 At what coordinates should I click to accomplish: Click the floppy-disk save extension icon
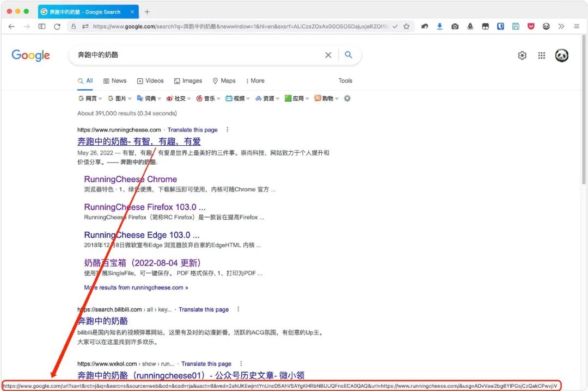point(516,27)
